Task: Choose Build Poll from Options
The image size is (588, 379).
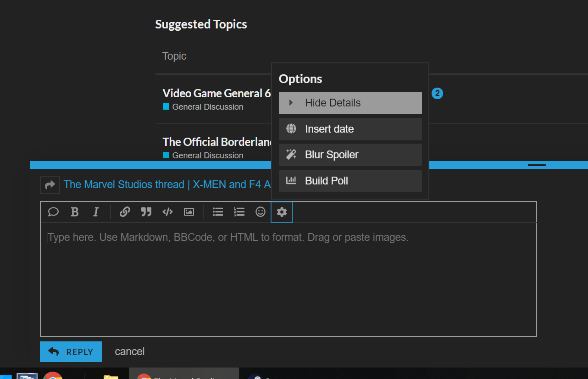Action: click(350, 181)
